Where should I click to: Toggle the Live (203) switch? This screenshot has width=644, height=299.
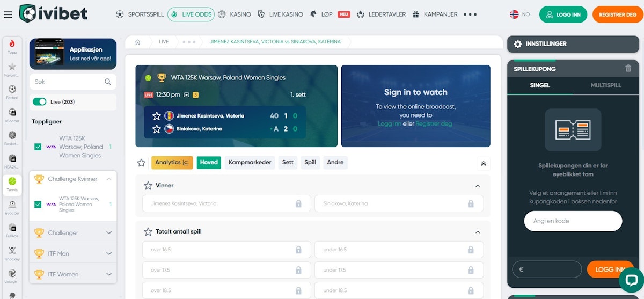coord(40,102)
